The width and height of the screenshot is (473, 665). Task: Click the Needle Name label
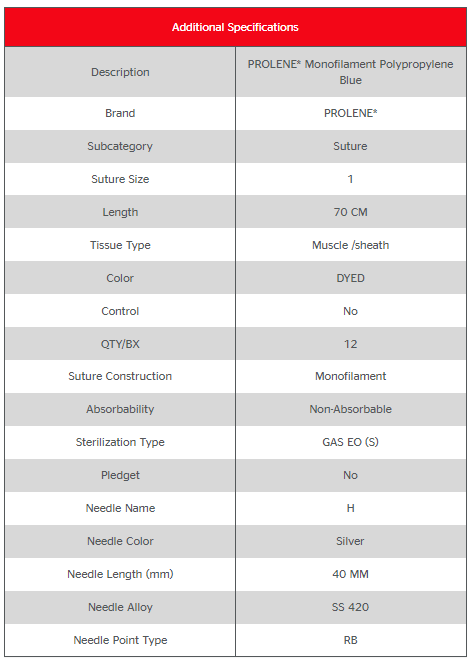pyautogui.click(x=120, y=508)
